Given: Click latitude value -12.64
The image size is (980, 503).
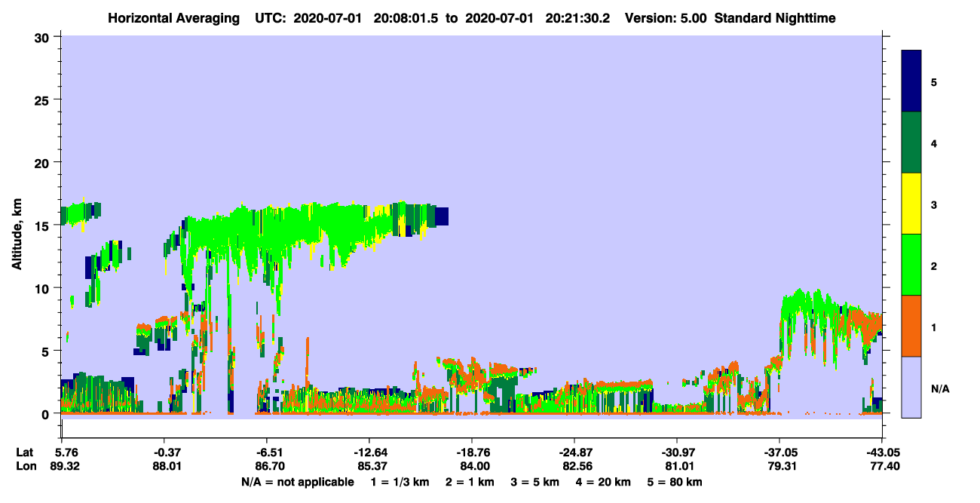Looking at the screenshot, I should point(369,452).
